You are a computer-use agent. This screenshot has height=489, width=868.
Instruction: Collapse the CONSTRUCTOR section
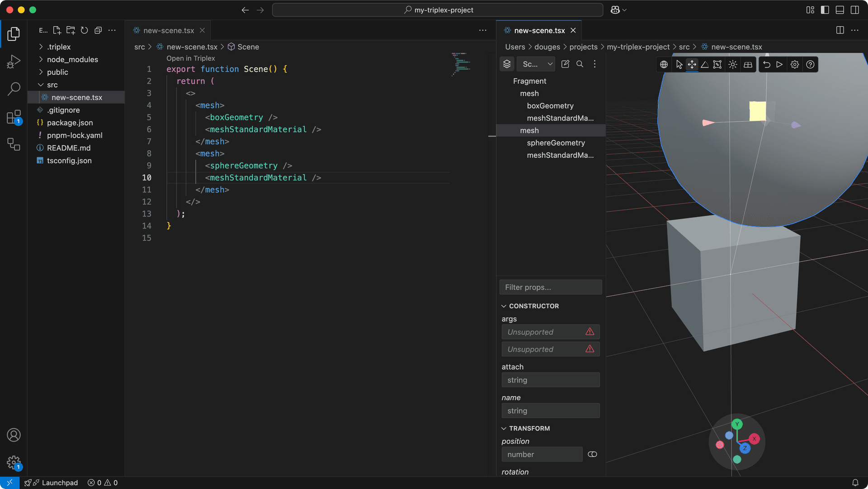pyautogui.click(x=504, y=306)
